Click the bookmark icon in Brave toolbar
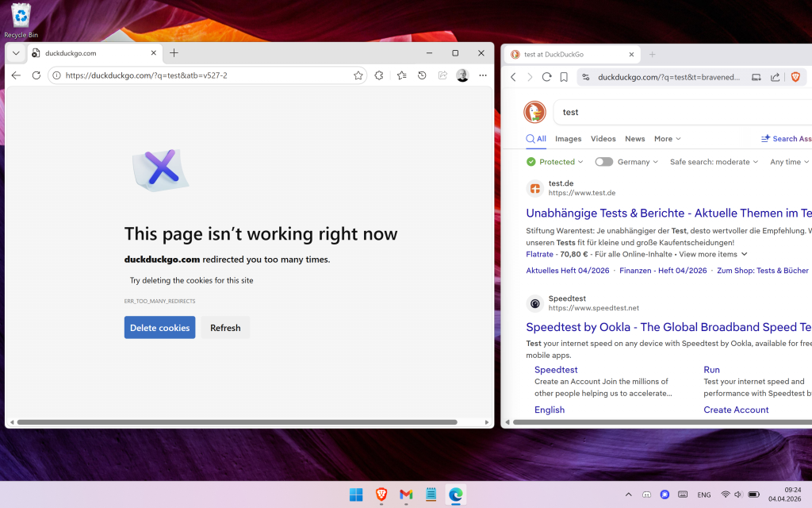 [564, 77]
